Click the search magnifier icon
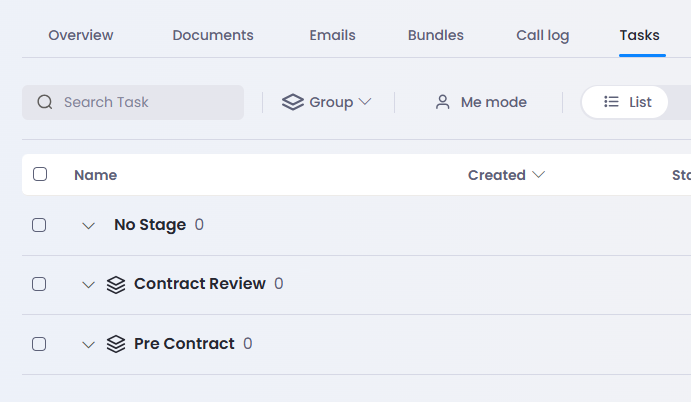The height and width of the screenshot is (402, 691). click(x=45, y=102)
